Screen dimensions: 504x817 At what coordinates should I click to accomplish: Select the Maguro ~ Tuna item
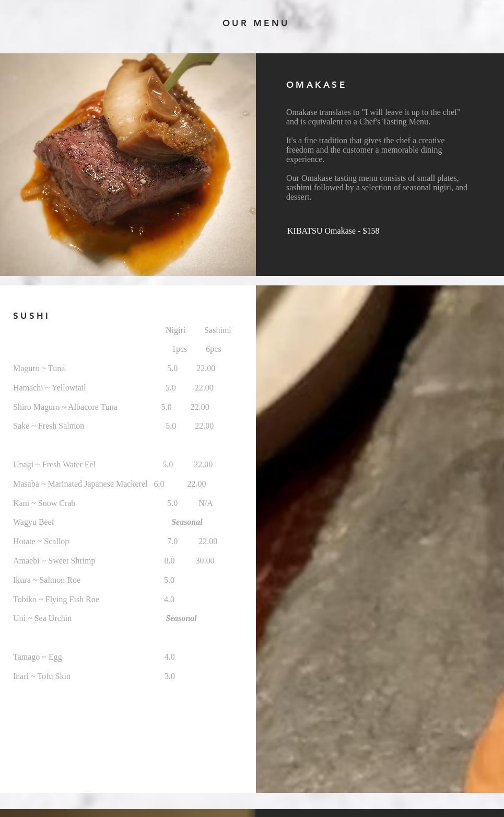39,369
